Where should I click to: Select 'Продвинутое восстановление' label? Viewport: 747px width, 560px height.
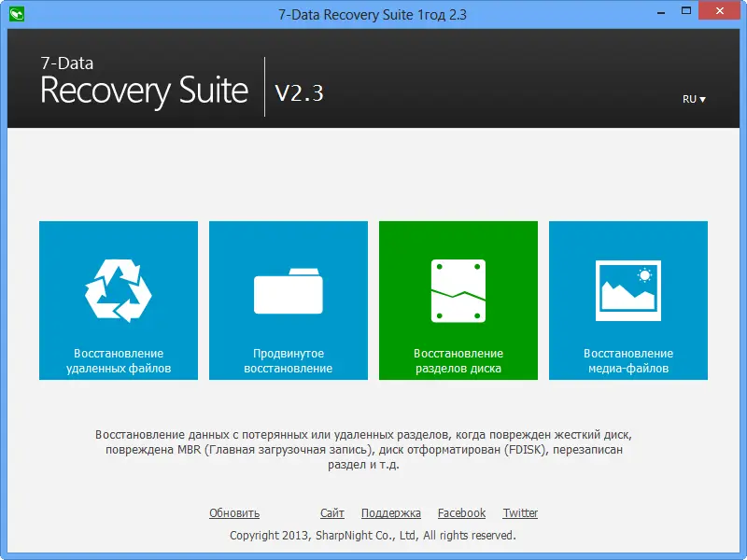tap(289, 360)
